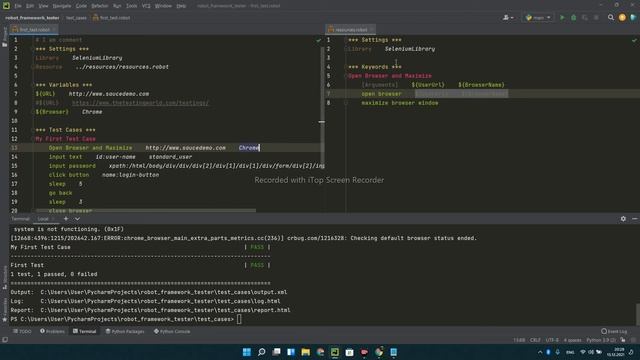Open the Python Packages tool window
This screenshot has height=360, width=640.
(x=125, y=331)
